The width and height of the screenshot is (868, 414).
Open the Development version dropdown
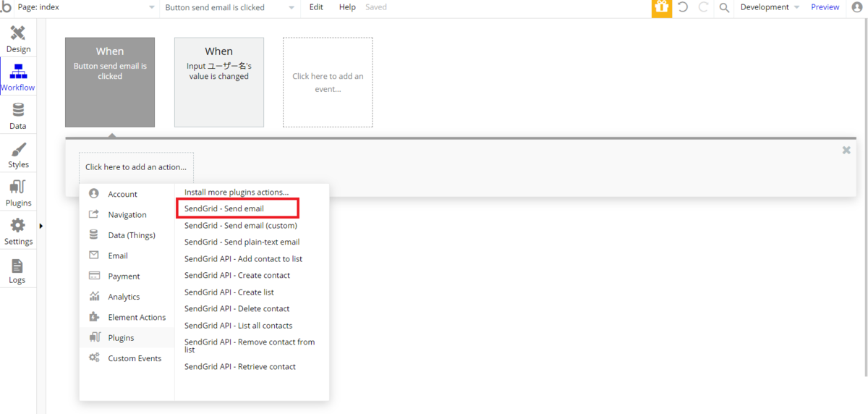[x=770, y=7]
